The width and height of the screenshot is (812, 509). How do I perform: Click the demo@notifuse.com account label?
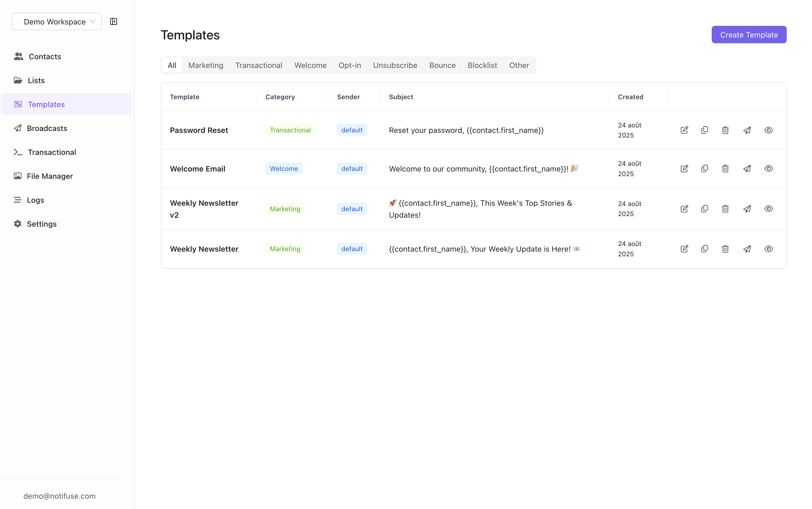point(59,496)
